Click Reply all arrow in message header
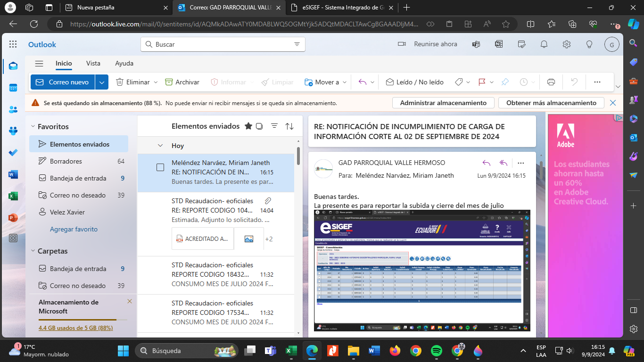This screenshot has height=362, width=644. click(x=504, y=163)
